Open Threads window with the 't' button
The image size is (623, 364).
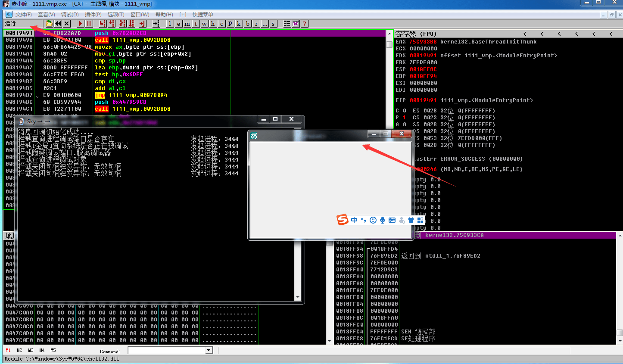pyautogui.click(x=196, y=24)
